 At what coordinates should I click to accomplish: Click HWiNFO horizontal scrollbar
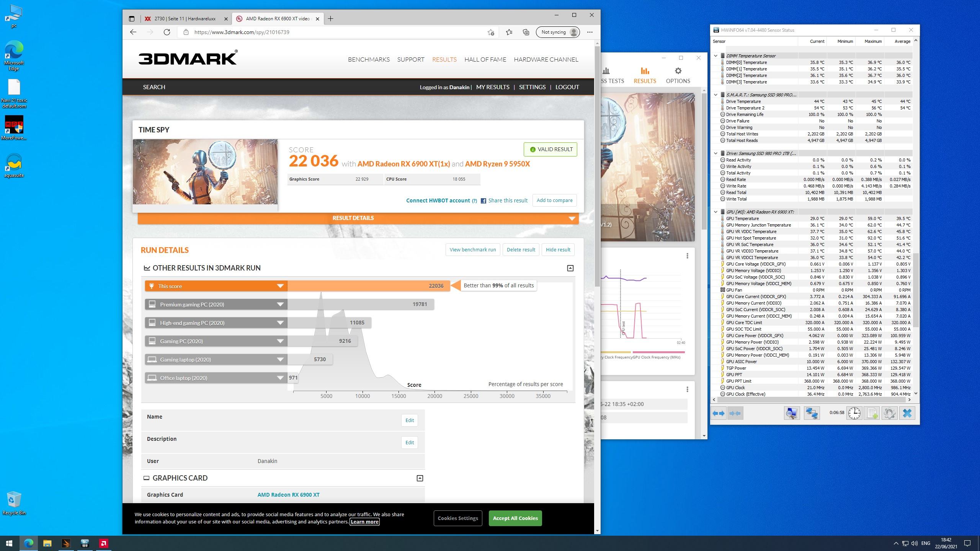[812, 399]
